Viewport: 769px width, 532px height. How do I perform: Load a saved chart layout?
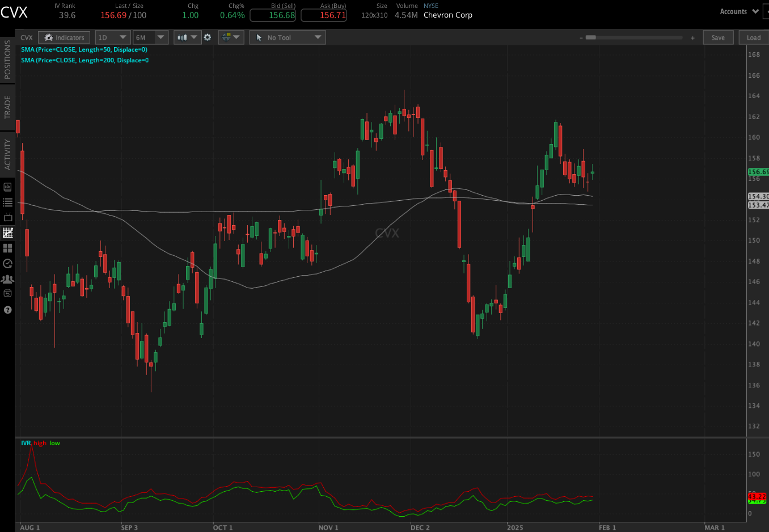[x=754, y=37]
